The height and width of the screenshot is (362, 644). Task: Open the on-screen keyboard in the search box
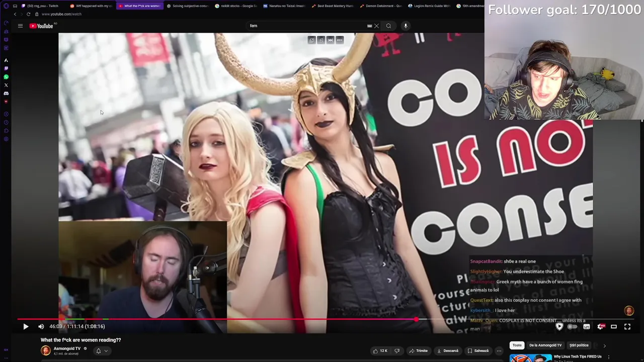(x=369, y=26)
